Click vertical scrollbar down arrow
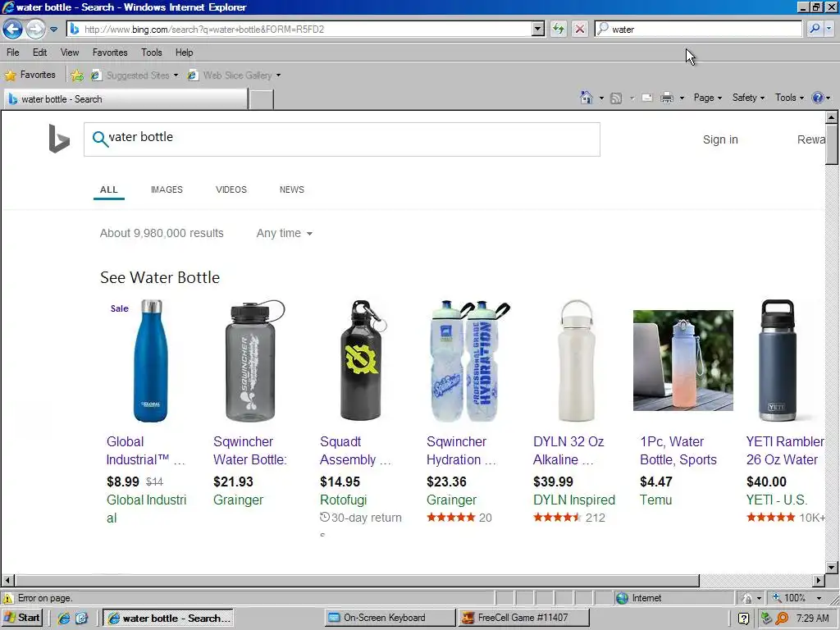840x630 pixels. tap(831, 568)
